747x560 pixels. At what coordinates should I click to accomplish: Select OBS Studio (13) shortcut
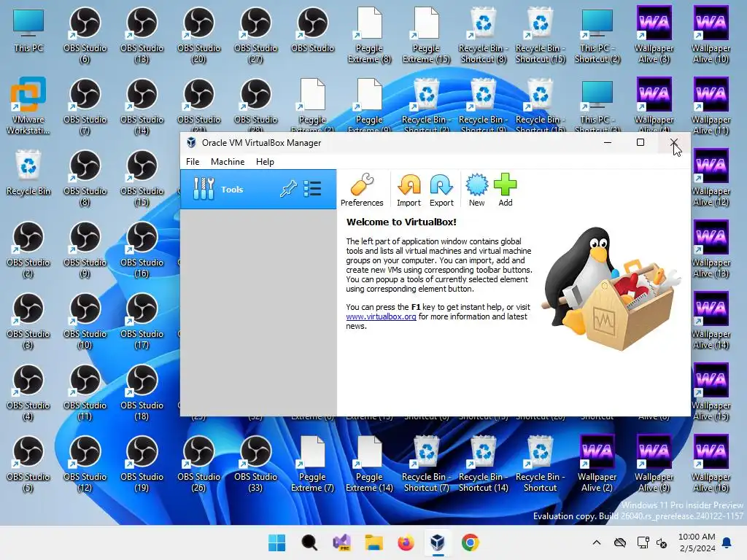pos(142,35)
